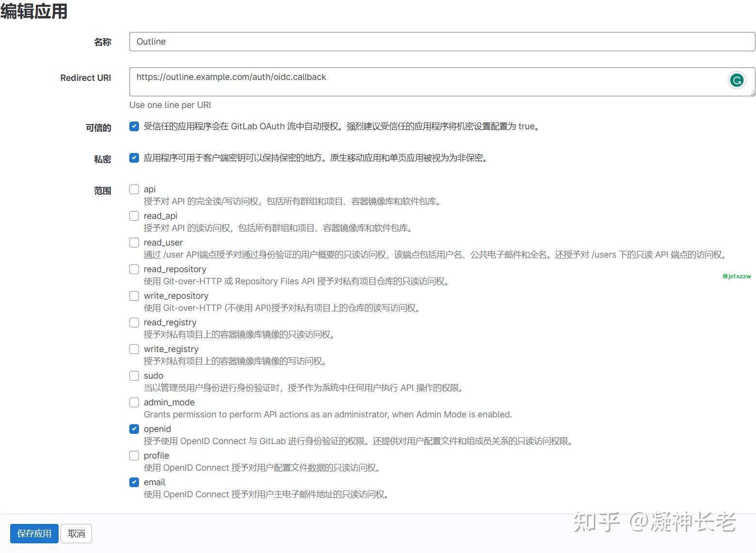The image size is (756, 553).
Task: Click the 名称 field label
Action: (x=103, y=42)
